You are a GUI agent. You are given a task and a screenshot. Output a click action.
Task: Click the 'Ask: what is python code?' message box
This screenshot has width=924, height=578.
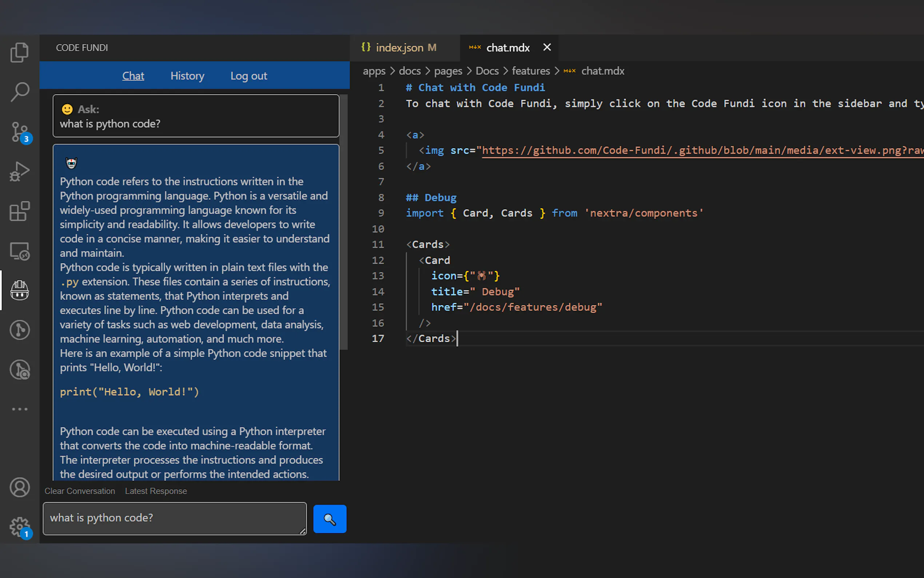(196, 116)
